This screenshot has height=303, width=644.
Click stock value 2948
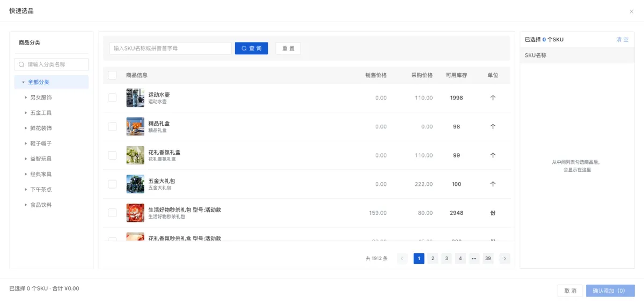(x=456, y=213)
